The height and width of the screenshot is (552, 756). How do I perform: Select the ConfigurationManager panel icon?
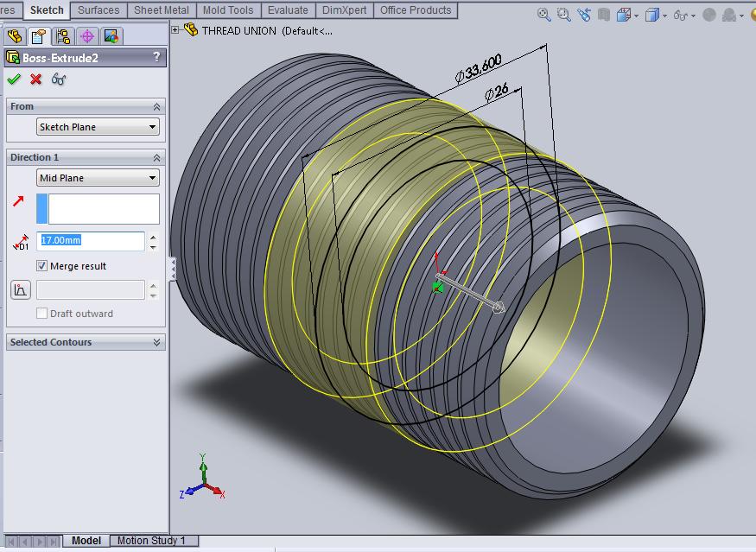tap(62, 35)
